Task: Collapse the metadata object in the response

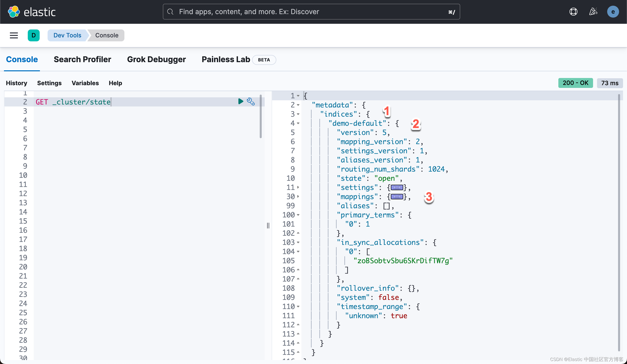Action: pyautogui.click(x=298, y=105)
